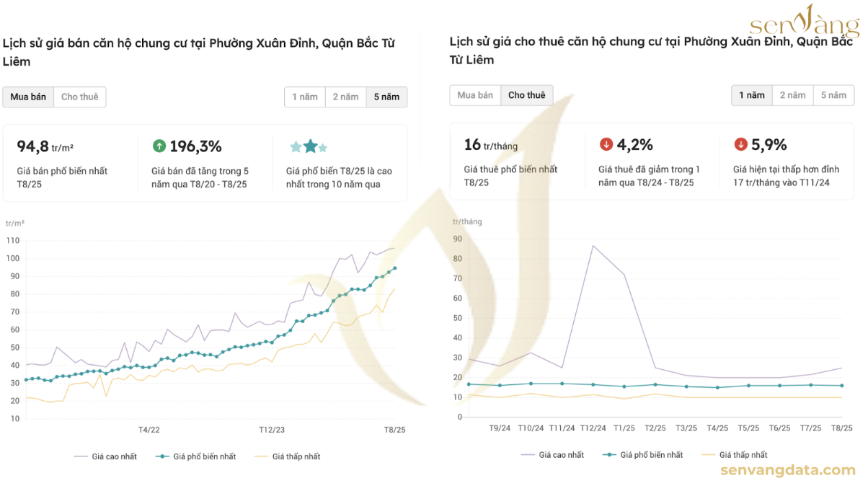This screenshot has height=486, width=868.
Task: Click the Sen Vàng logo
Action: [x=805, y=23]
